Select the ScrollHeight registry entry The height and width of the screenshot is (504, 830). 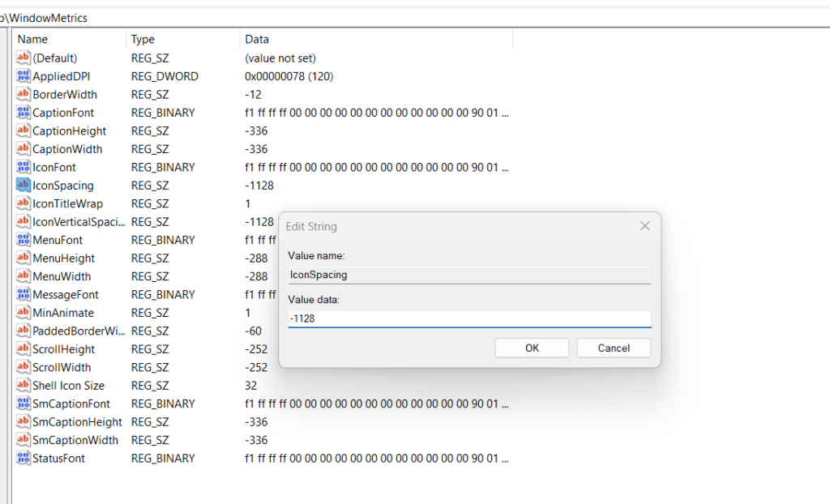point(63,349)
